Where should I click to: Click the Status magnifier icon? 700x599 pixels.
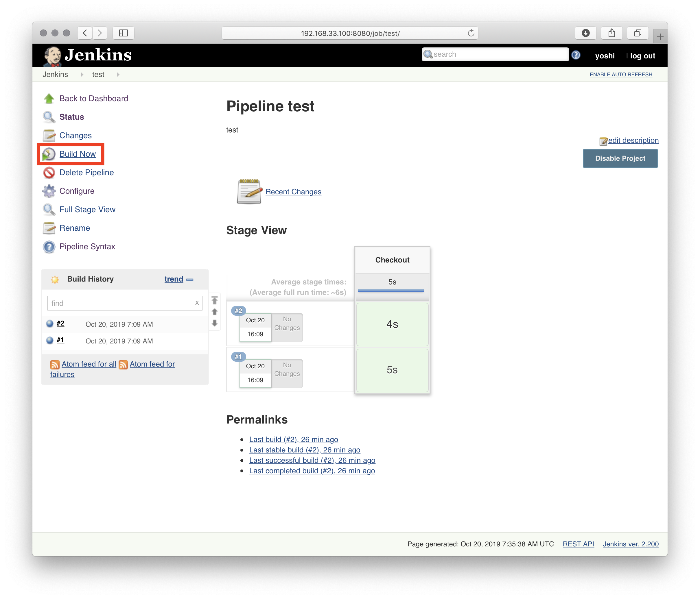click(x=49, y=117)
